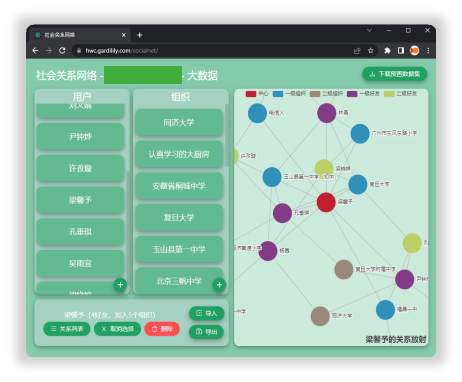Click the site lock icon in the address bar
This screenshot has height=382, width=462.
click(79, 51)
